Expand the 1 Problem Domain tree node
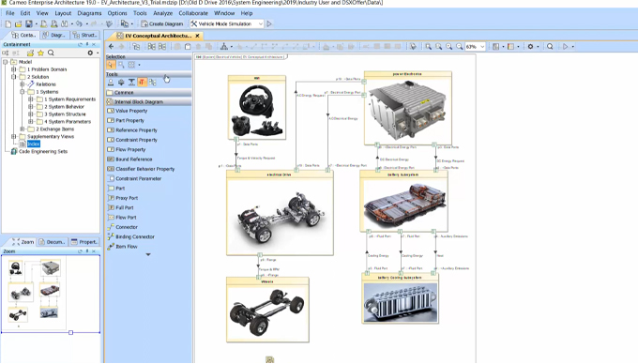638x364 pixels. [14, 69]
